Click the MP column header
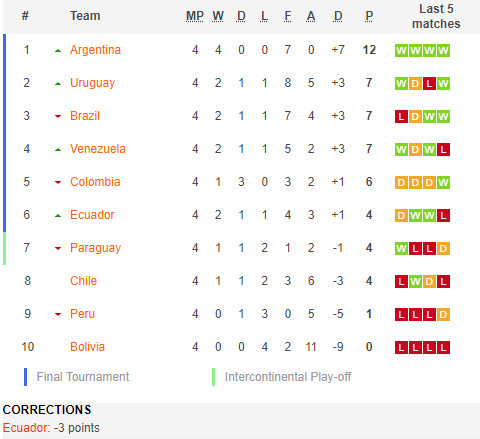Image resolution: width=480 pixels, height=439 pixels. click(x=195, y=16)
